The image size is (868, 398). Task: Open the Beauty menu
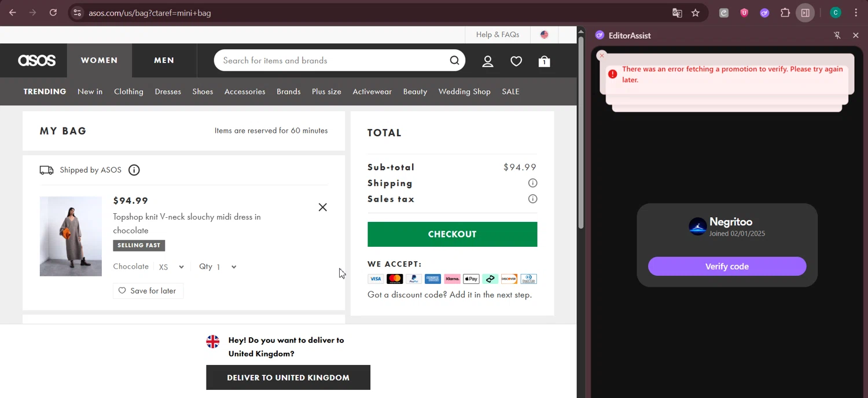tap(415, 92)
